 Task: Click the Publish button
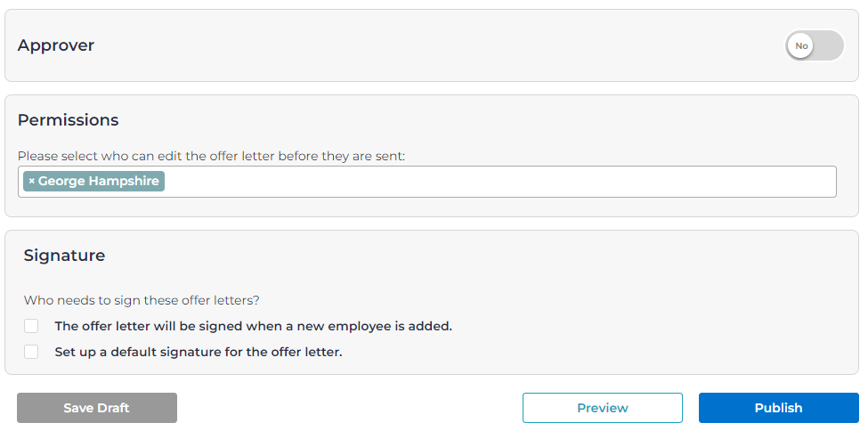(778, 408)
